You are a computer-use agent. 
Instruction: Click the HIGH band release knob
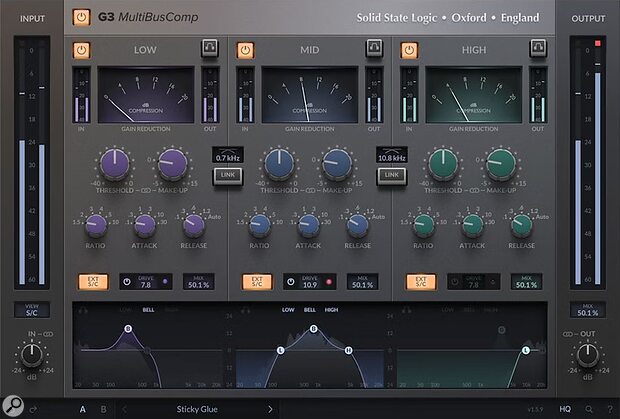[x=522, y=225]
